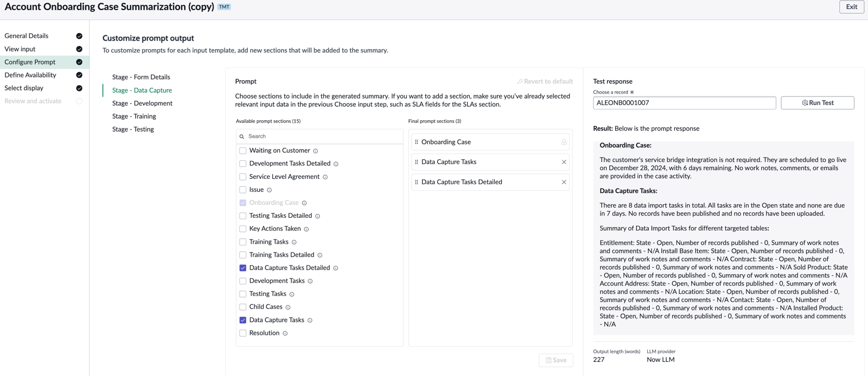Click checkmark icon next to Define Availability
The image size is (868, 376).
(79, 75)
